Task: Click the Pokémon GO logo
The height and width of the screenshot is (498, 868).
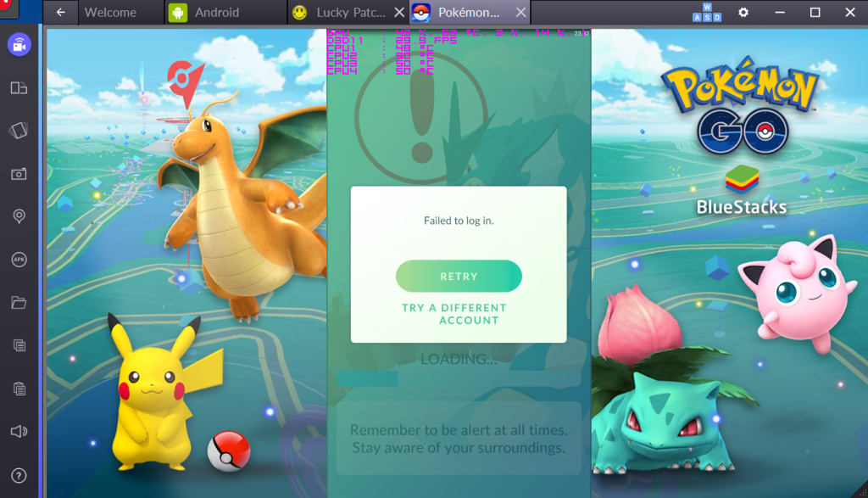Action: click(x=740, y=104)
